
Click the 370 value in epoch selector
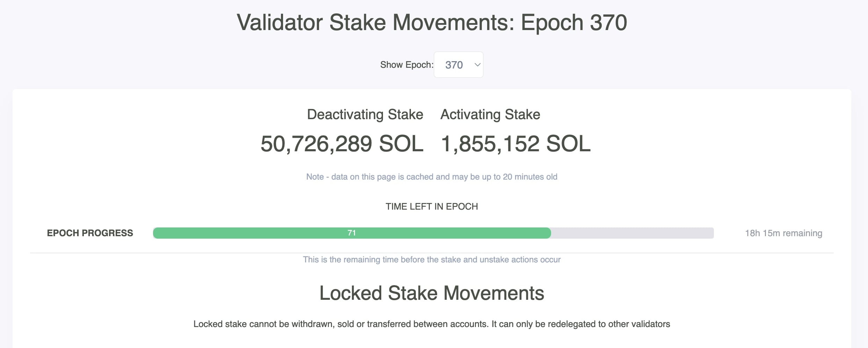(x=454, y=65)
